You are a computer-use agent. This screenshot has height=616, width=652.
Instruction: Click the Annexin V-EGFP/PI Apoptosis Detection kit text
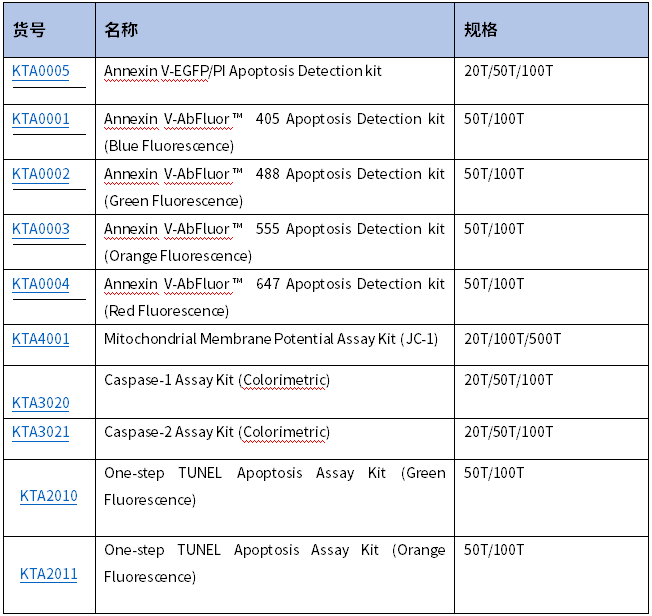(243, 72)
